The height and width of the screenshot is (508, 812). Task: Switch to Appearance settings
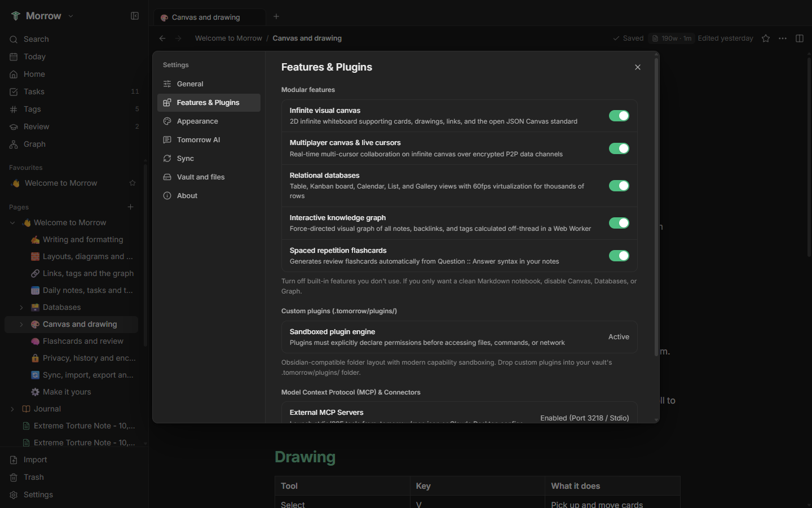pos(209,121)
